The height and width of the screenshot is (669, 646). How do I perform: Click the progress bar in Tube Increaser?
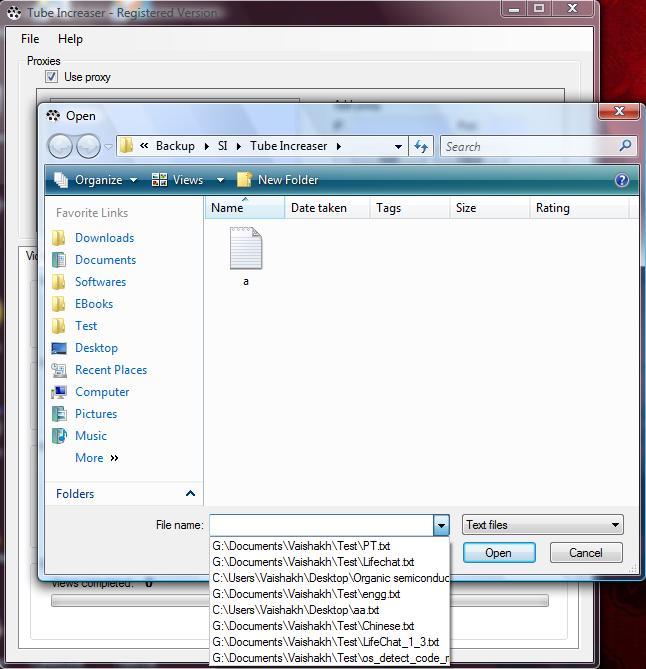click(300, 601)
